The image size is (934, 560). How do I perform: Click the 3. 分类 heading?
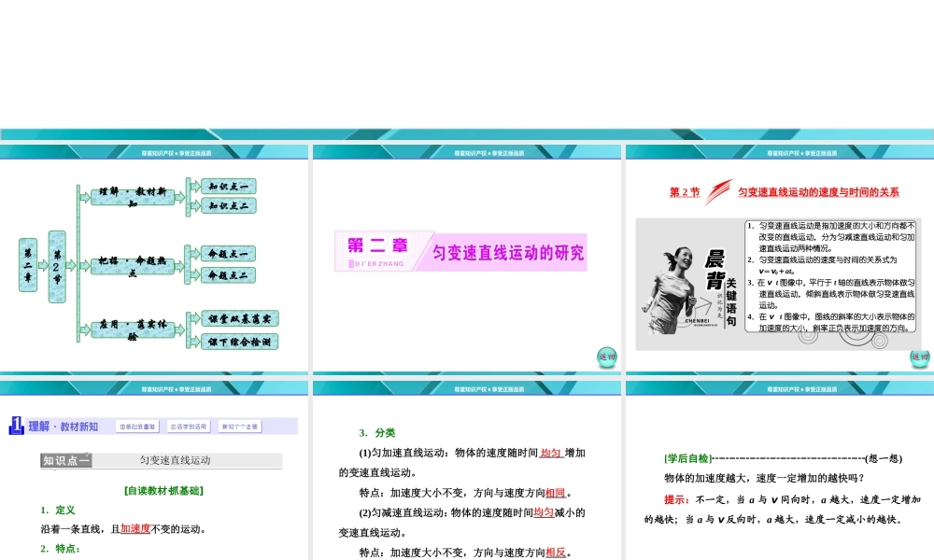[x=377, y=433]
